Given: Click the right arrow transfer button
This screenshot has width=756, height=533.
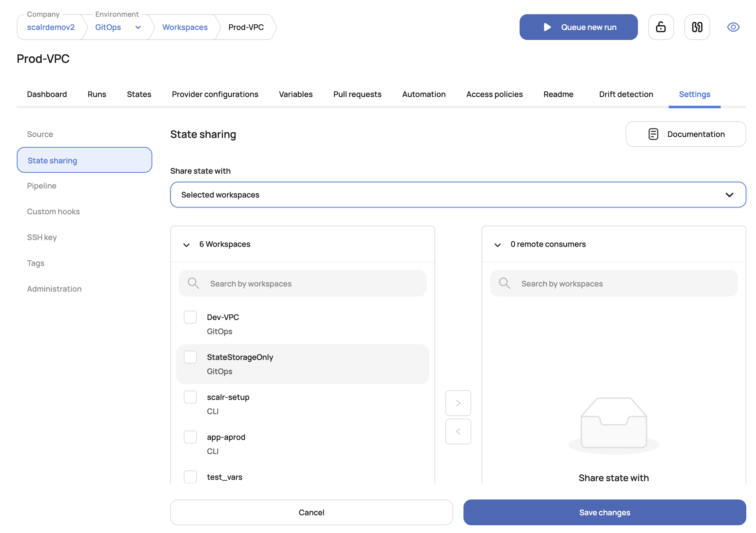Looking at the screenshot, I should pyautogui.click(x=458, y=403).
